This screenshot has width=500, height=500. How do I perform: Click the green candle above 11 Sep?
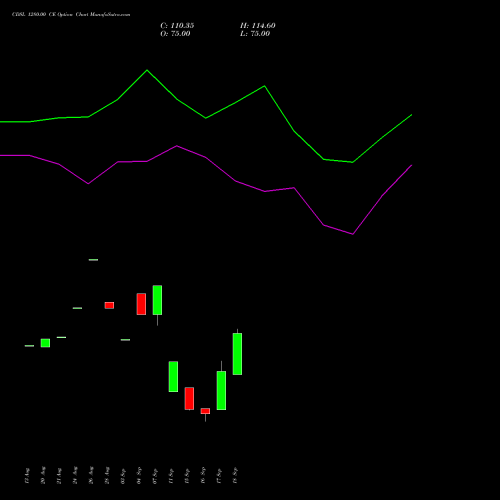(x=173, y=376)
